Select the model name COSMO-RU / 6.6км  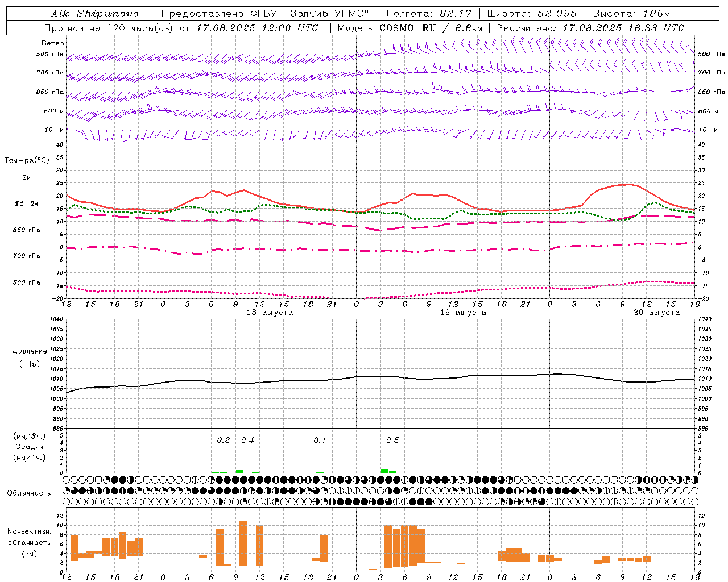431,28
